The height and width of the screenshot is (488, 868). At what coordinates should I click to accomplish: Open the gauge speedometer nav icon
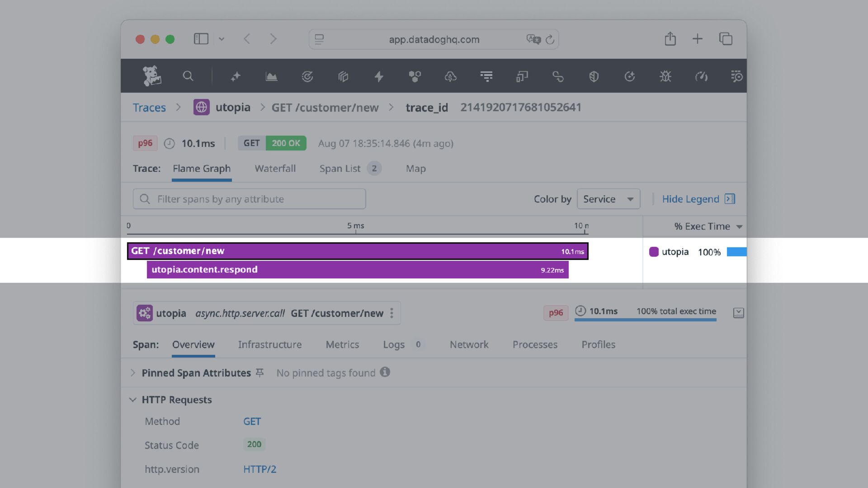[x=701, y=76]
